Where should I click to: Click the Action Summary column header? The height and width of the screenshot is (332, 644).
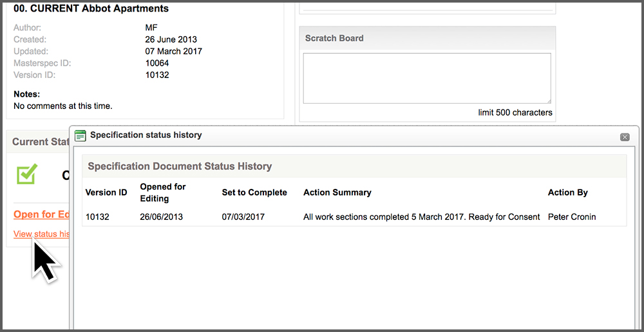[x=337, y=192]
